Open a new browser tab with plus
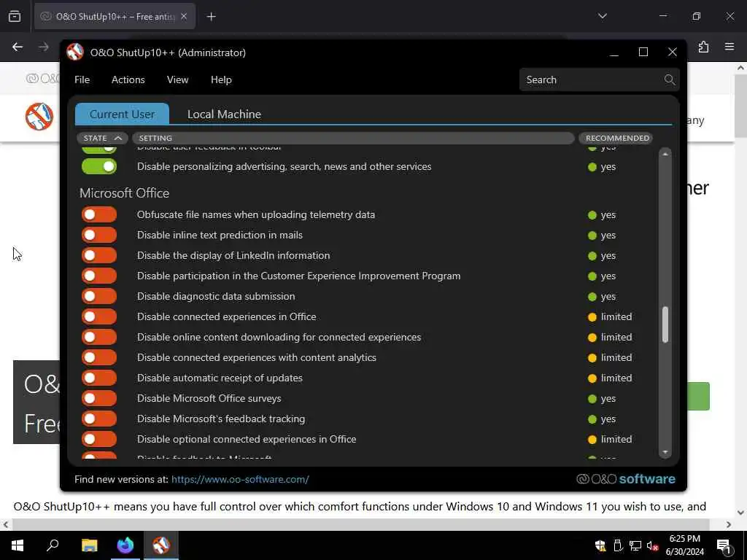 point(211,17)
